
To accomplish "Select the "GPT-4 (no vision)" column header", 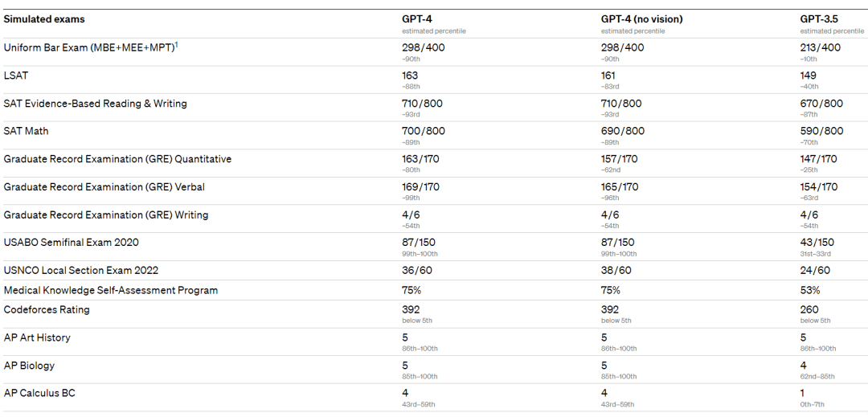I will [x=642, y=19].
